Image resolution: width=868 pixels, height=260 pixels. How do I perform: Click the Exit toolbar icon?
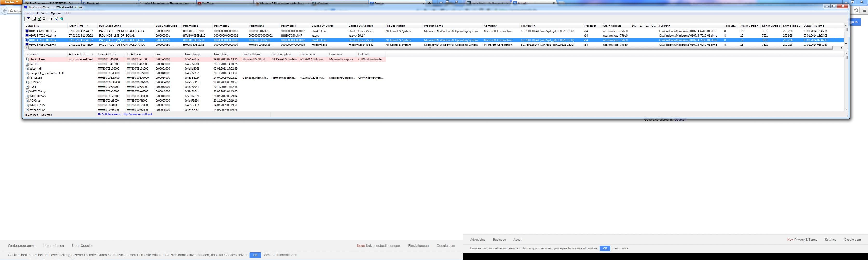tap(62, 19)
